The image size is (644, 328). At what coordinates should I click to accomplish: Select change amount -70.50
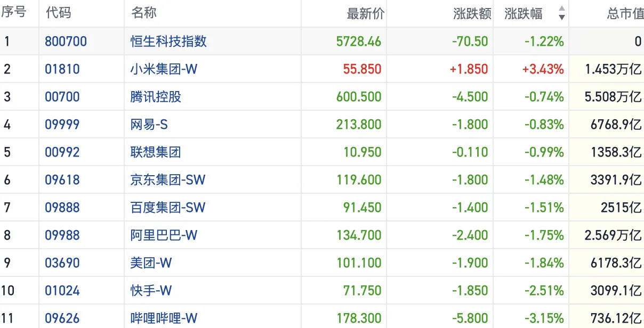pos(470,42)
